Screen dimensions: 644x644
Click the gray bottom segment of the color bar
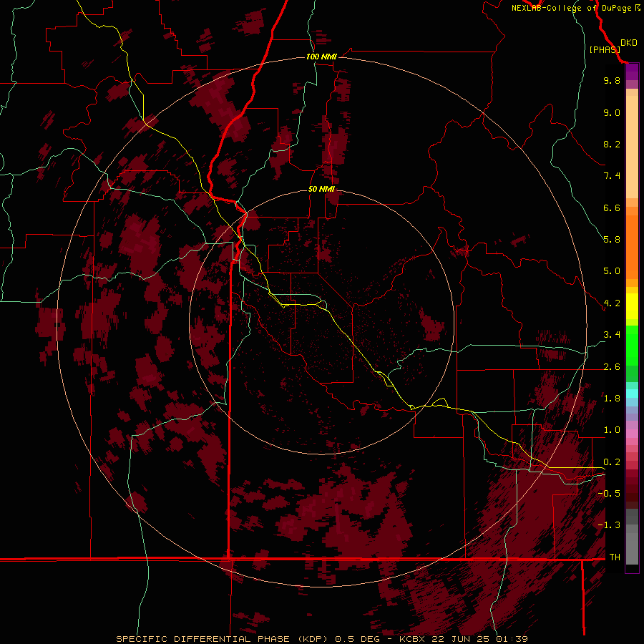(632, 546)
